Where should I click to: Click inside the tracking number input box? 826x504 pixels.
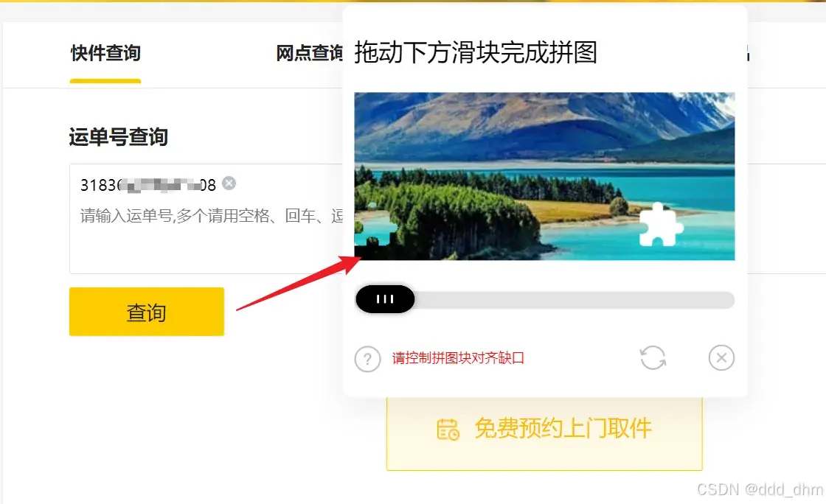click(206, 218)
